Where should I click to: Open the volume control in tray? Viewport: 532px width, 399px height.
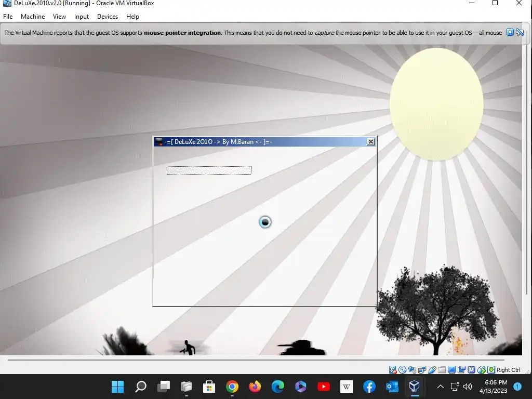pyautogui.click(x=468, y=387)
